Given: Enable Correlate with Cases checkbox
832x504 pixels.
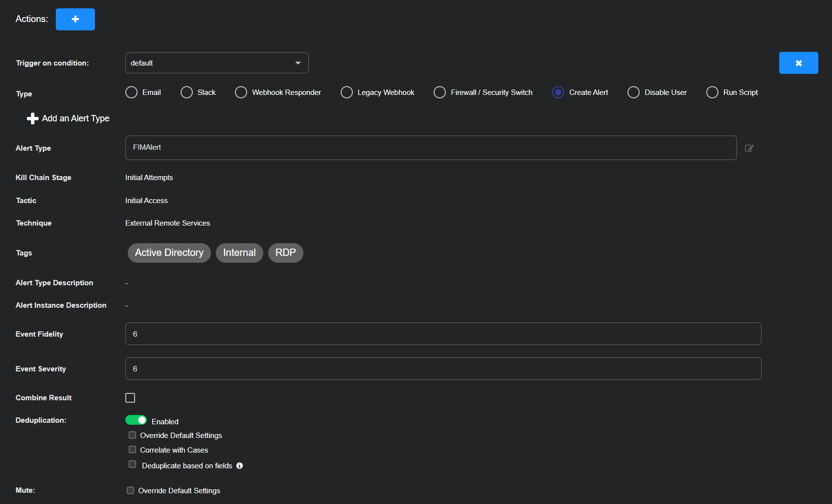Looking at the screenshot, I should pos(132,450).
